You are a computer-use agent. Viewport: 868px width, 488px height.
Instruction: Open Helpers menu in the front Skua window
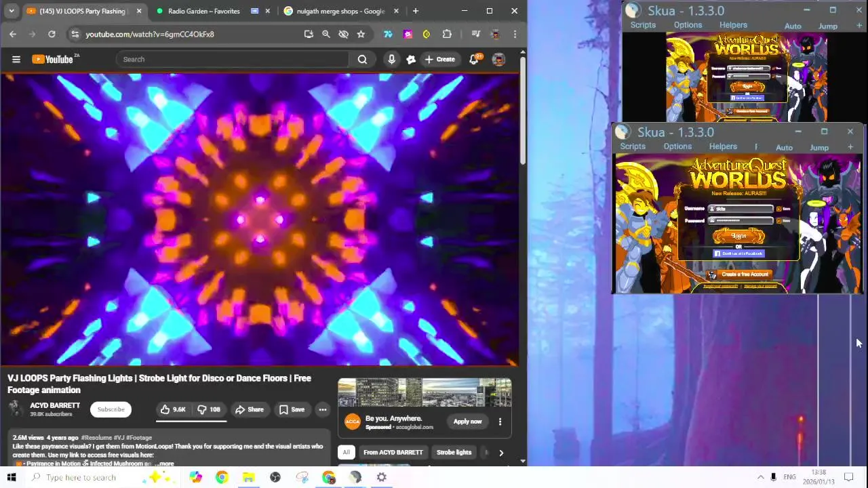(x=723, y=146)
